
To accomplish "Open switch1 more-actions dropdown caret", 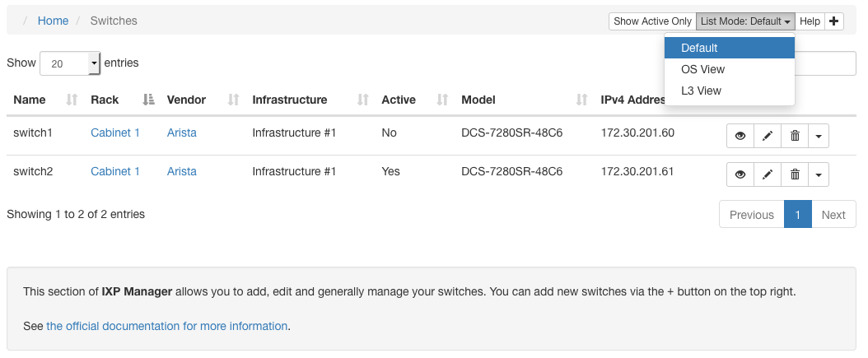I will pos(819,136).
